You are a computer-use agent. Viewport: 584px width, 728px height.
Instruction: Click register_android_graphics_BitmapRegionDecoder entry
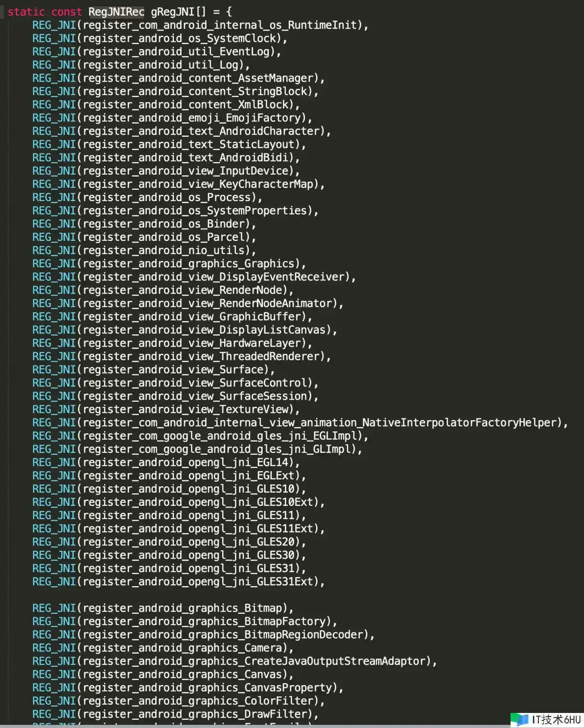pos(223,634)
